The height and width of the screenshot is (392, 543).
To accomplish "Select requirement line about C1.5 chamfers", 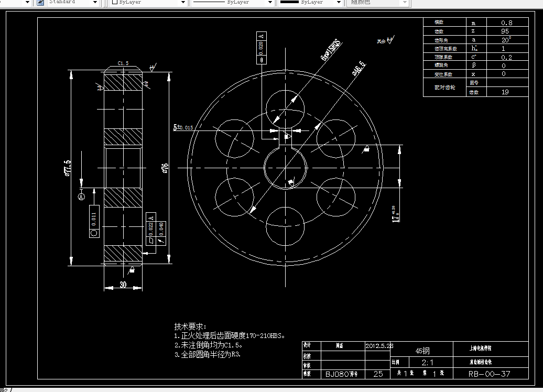I will (208, 345).
